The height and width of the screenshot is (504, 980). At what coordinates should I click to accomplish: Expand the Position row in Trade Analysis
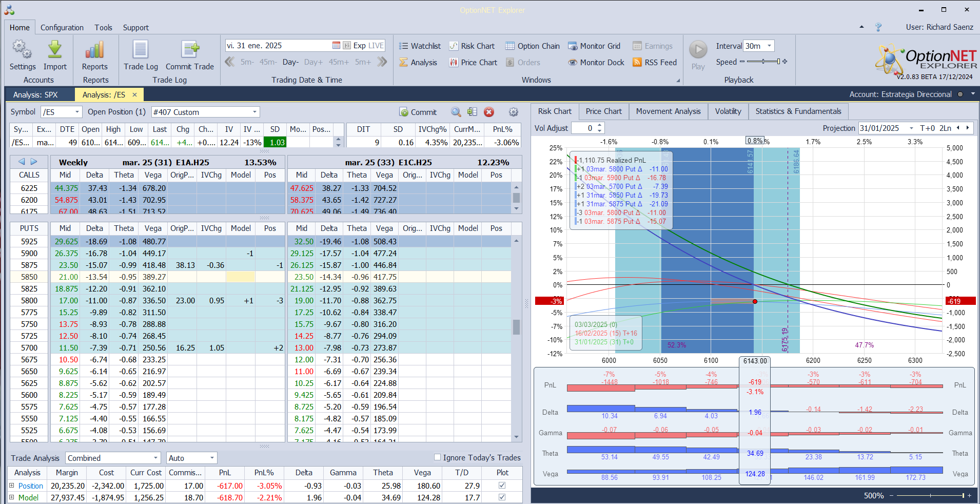tap(11, 486)
